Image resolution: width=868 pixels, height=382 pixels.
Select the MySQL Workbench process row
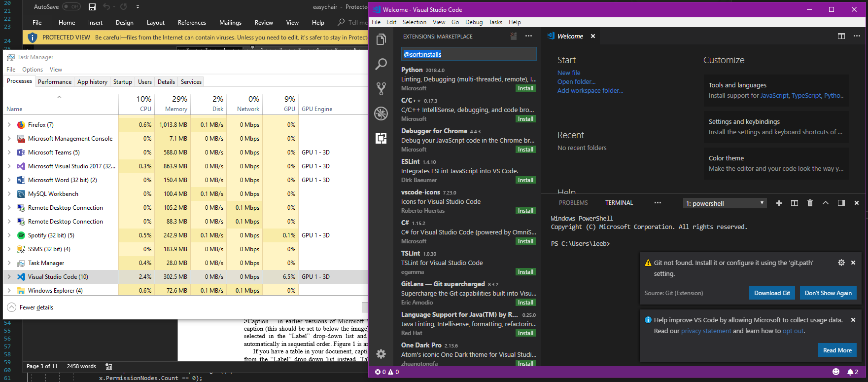pyautogui.click(x=185, y=194)
